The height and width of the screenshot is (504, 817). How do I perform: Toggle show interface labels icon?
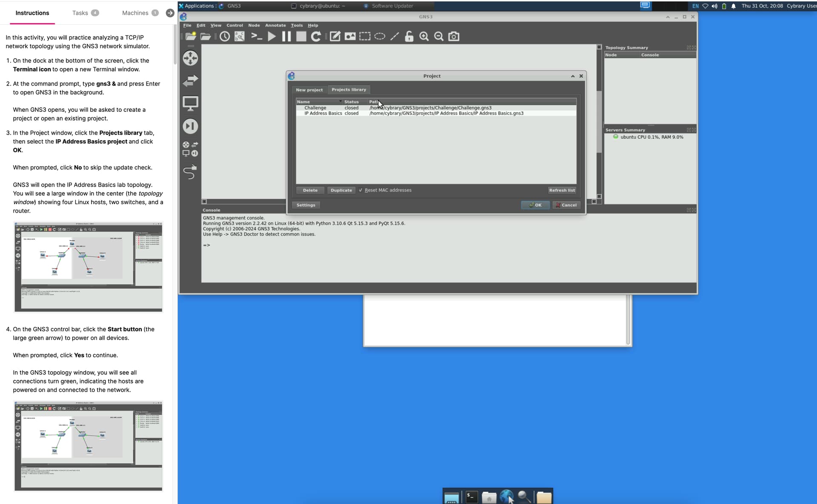tap(240, 37)
